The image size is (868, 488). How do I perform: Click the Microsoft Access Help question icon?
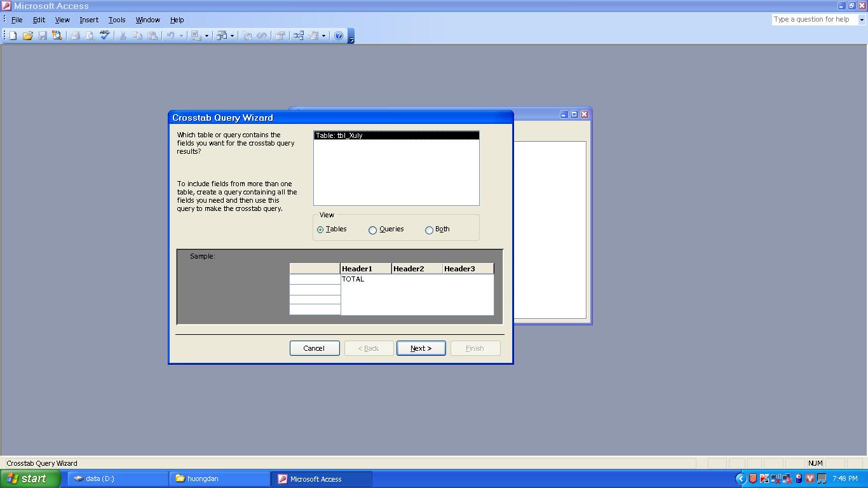pos(339,36)
